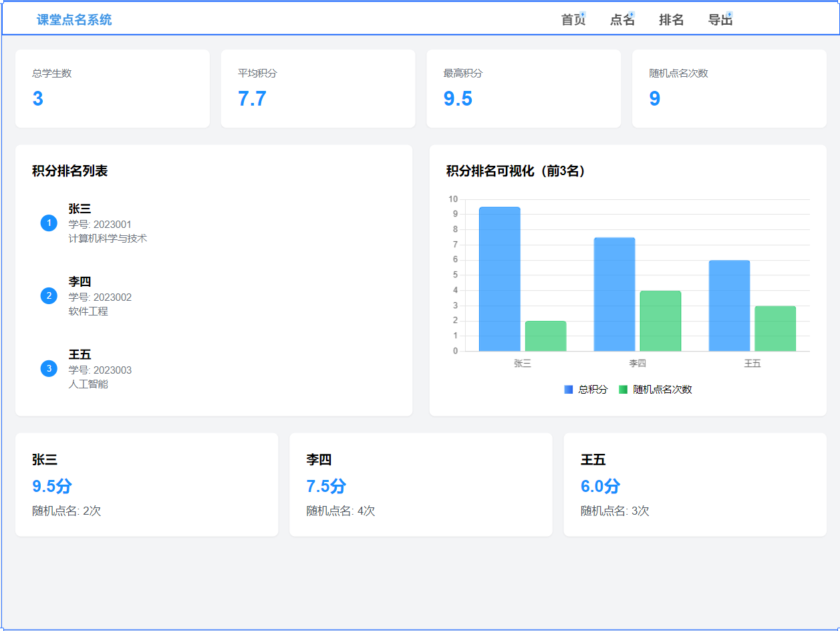This screenshot has width=840, height=631.
Task: Toggle the 总积分 series in chart legend
Action: tap(584, 388)
